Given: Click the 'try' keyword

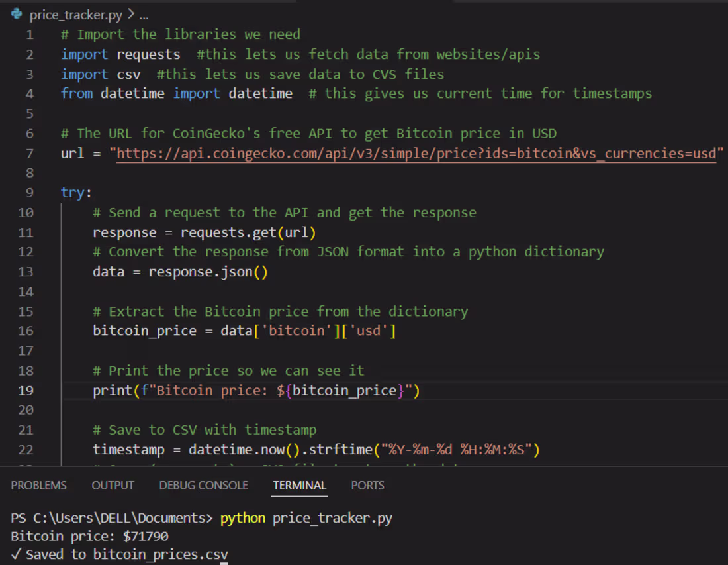Looking at the screenshot, I should tap(72, 193).
